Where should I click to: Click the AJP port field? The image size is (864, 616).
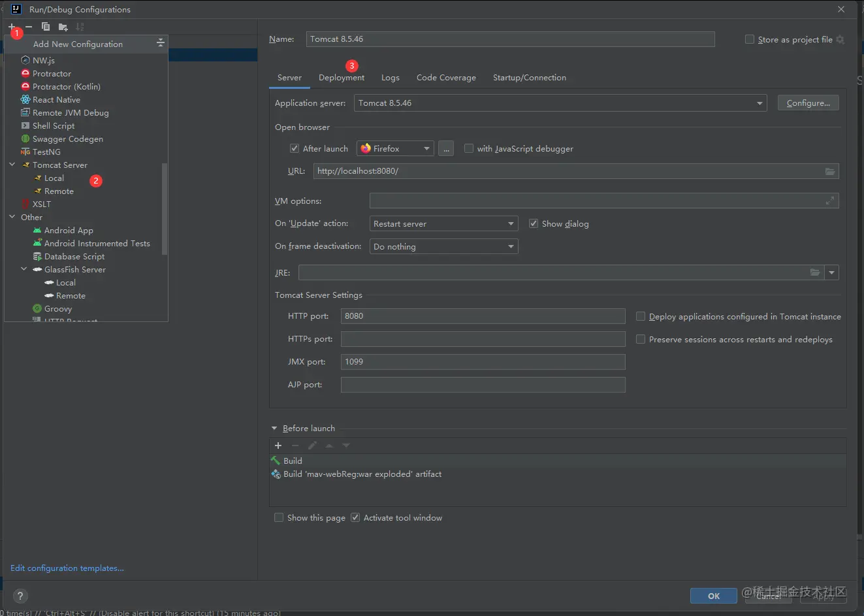point(483,385)
